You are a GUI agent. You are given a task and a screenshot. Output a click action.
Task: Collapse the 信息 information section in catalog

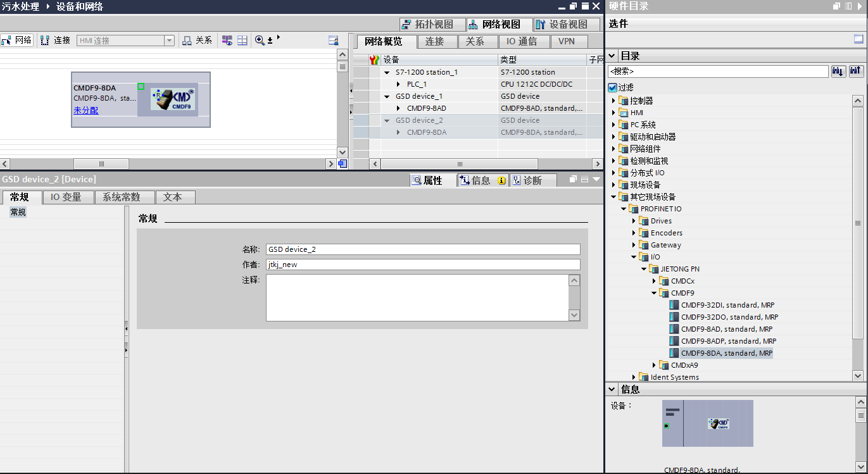(612, 389)
